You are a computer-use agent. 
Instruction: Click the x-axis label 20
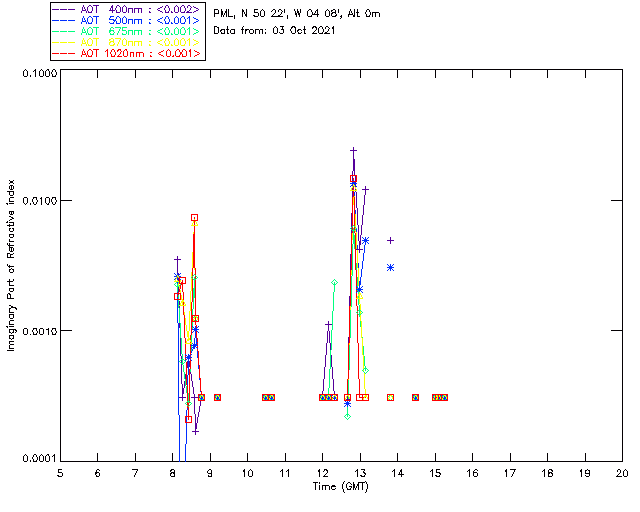(622, 473)
